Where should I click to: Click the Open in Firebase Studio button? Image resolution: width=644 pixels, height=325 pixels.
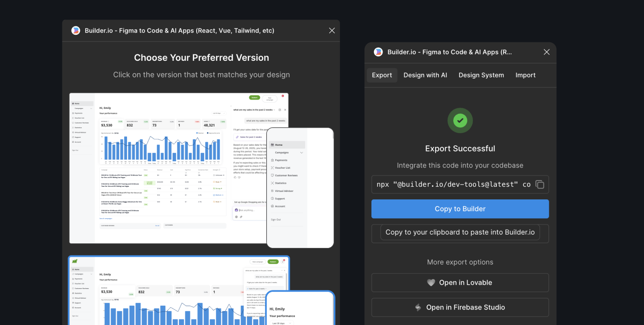(460, 307)
